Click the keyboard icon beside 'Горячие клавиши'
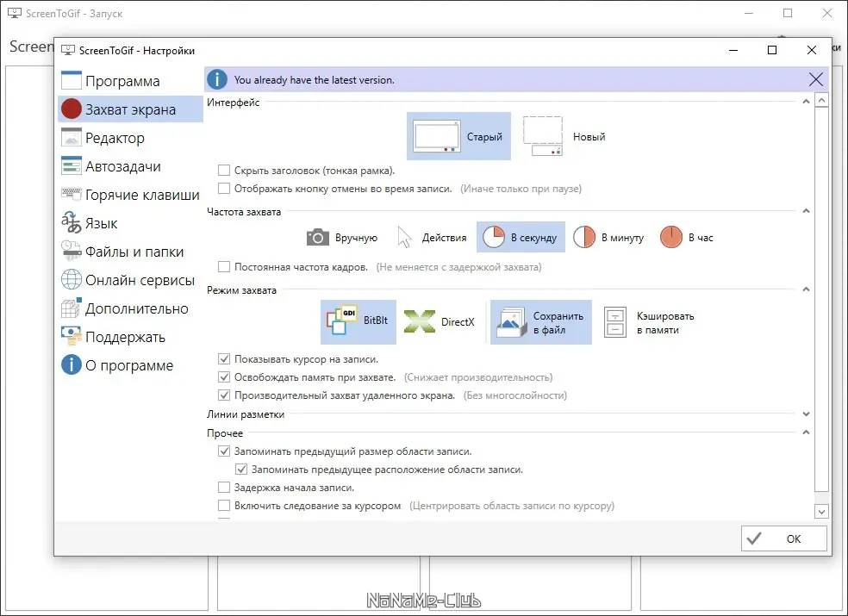The width and height of the screenshot is (848, 616). coord(72,192)
